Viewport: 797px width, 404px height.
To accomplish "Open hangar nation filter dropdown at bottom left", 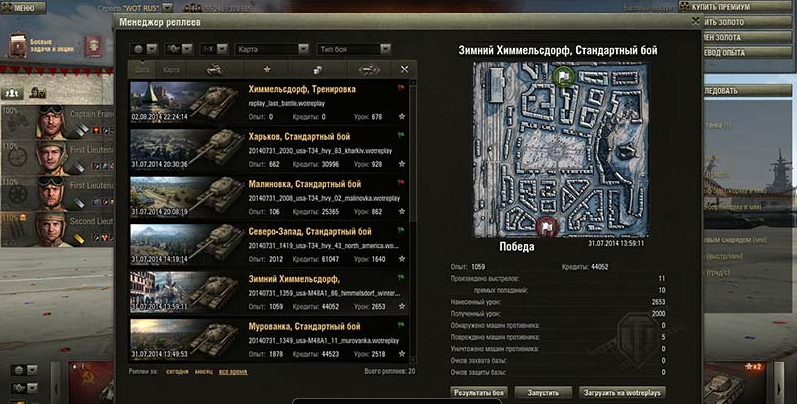I will tap(24, 370).
